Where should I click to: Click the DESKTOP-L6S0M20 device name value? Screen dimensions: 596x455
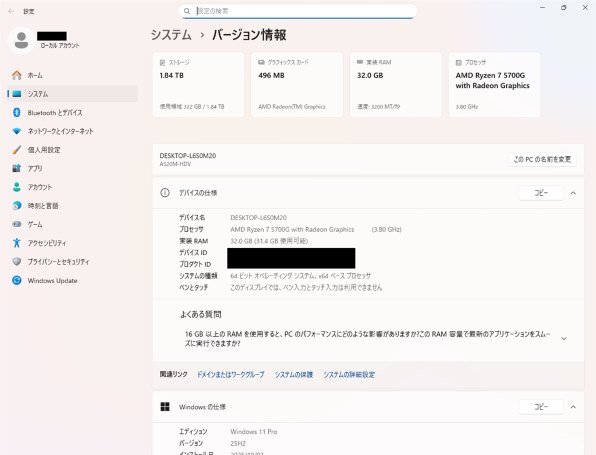258,218
